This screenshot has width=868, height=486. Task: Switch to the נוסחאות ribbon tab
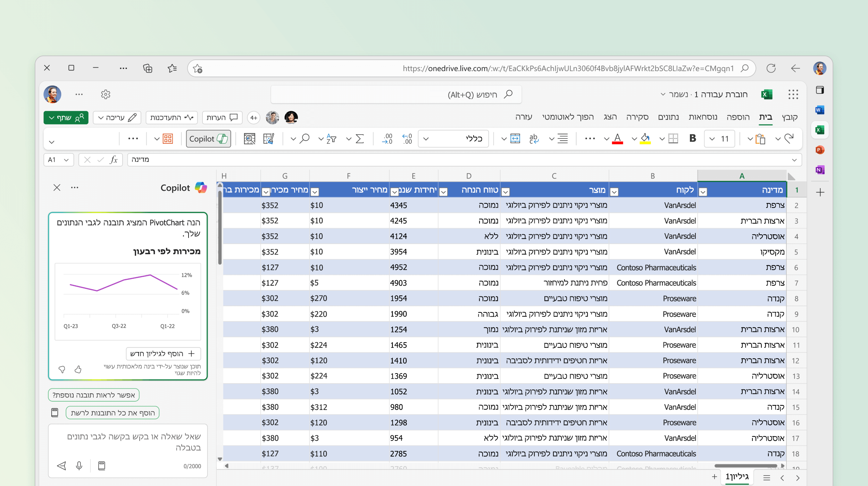tap(703, 117)
